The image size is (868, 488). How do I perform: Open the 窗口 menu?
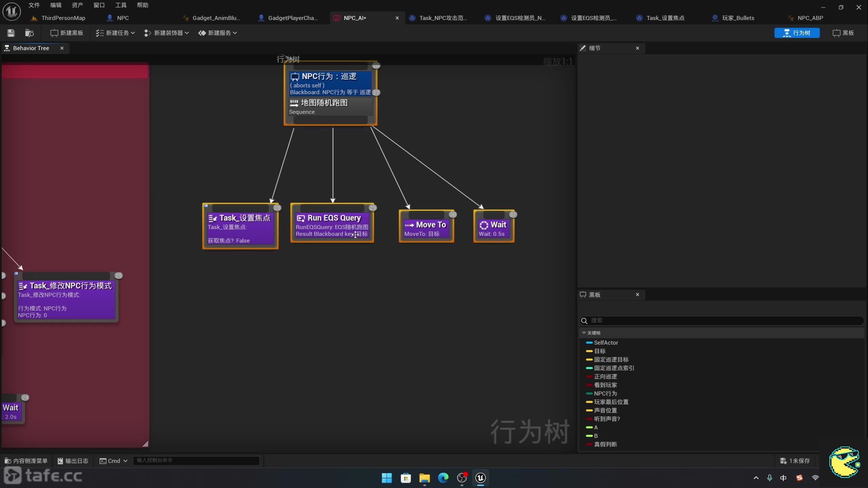[x=99, y=5]
